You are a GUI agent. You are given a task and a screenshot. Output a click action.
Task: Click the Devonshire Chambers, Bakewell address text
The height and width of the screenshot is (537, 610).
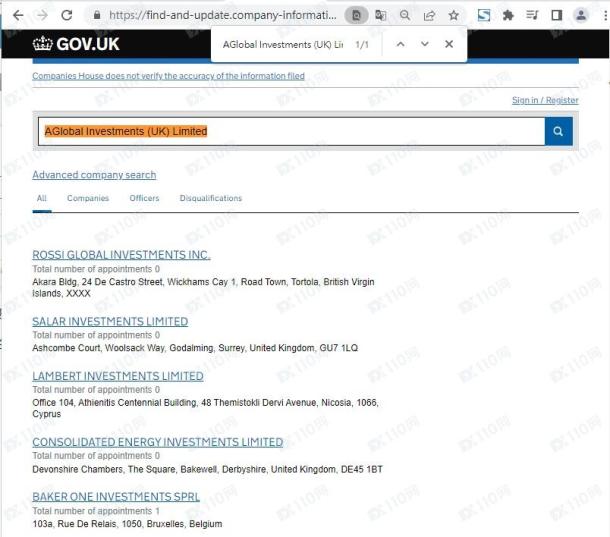click(207, 469)
